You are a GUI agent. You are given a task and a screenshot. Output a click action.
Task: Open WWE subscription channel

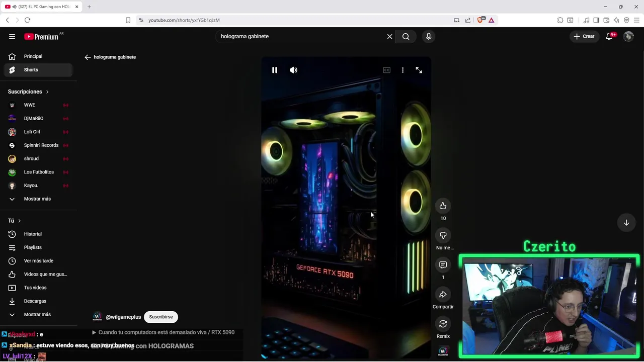coord(38,105)
